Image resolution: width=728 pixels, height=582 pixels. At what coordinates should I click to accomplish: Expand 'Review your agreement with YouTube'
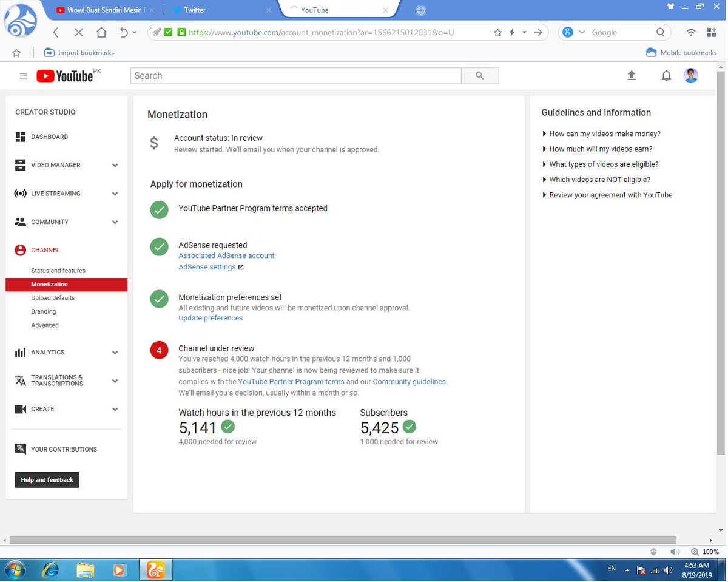pyautogui.click(x=607, y=195)
